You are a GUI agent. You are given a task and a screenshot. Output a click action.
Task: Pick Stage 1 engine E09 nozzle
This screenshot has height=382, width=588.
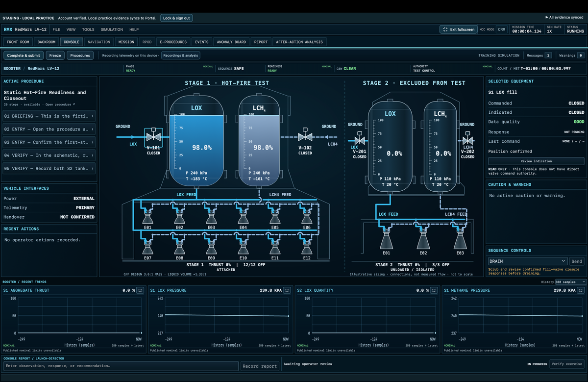(x=211, y=247)
